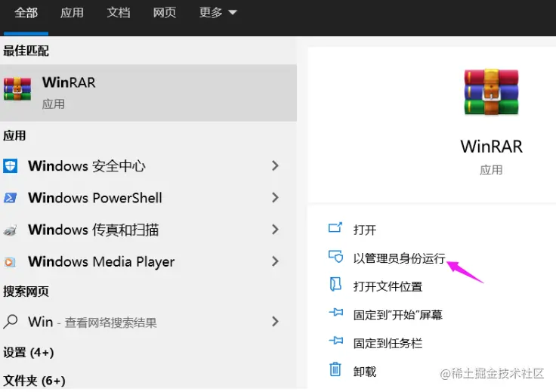Expand Windows PowerShell chevron arrow
This screenshot has width=556, height=392.
[275, 197]
